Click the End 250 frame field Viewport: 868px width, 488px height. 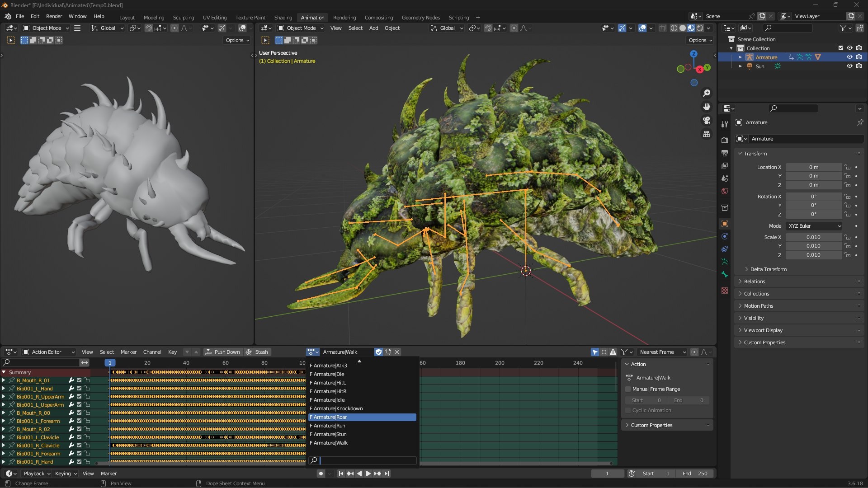coord(695,474)
